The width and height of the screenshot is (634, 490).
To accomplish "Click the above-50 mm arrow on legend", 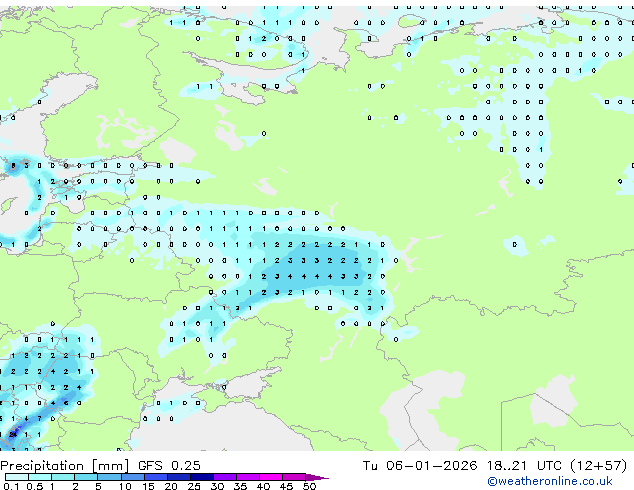I will coord(317,478).
